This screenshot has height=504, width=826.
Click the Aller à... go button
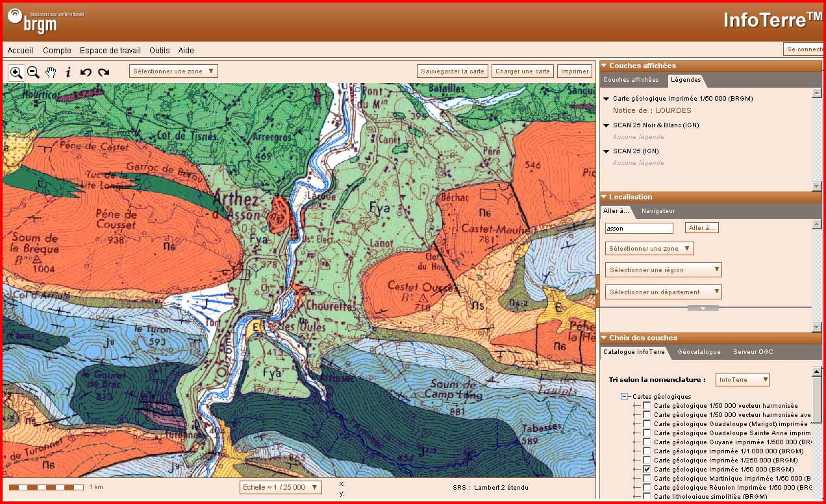click(x=702, y=228)
